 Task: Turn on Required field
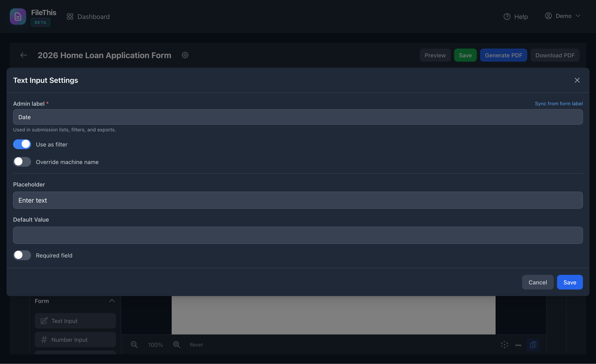[22, 255]
